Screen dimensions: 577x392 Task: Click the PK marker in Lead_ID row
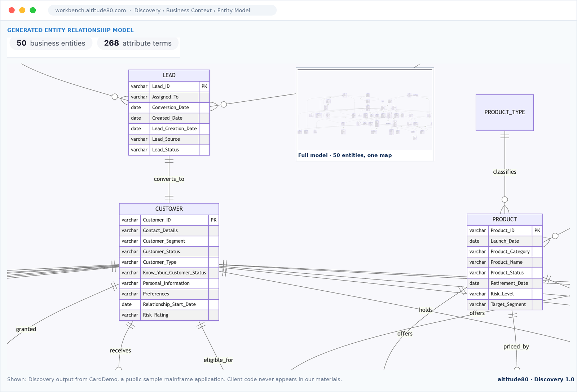click(204, 87)
